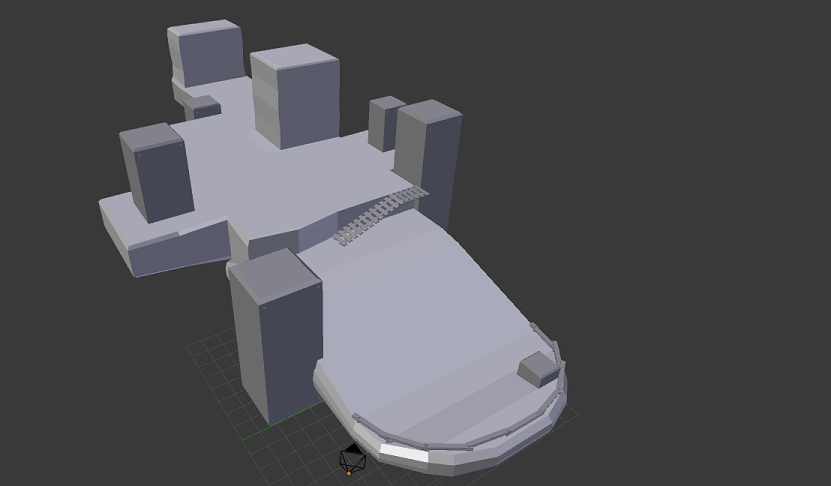Click empty viewport background to deselect
The image size is (831, 486).
680,150
